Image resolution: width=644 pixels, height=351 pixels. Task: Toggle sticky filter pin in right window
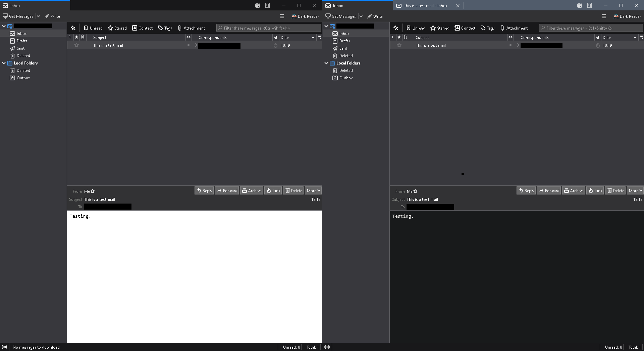(x=396, y=28)
